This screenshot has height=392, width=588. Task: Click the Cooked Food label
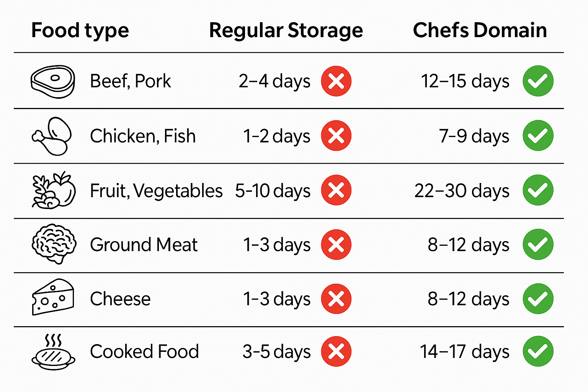click(x=144, y=351)
